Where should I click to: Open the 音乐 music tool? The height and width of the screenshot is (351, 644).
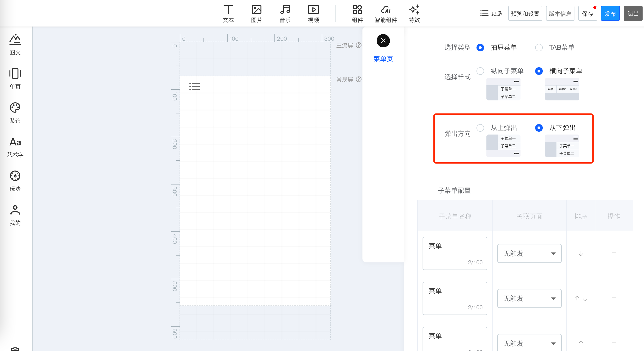(x=285, y=13)
